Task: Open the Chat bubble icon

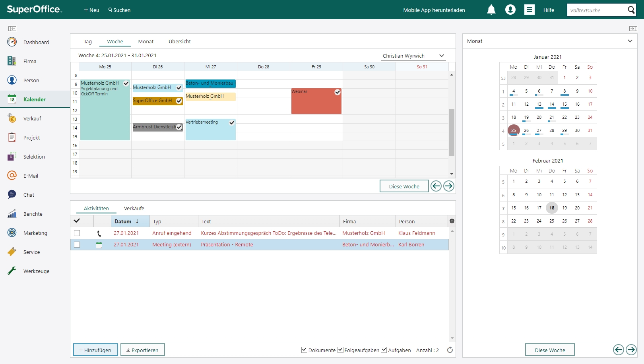Action: click(x=12, y=194)
